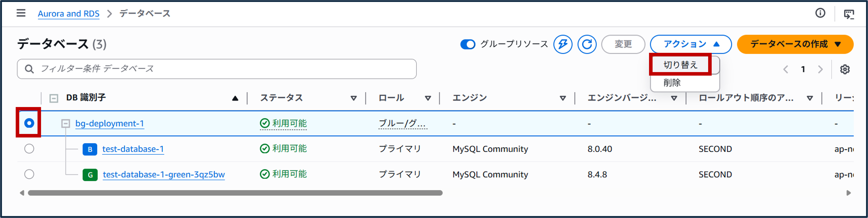Screen dimensions: 868x218
Task: Open the navigation hamburger menu
Action: pos(21,13)
